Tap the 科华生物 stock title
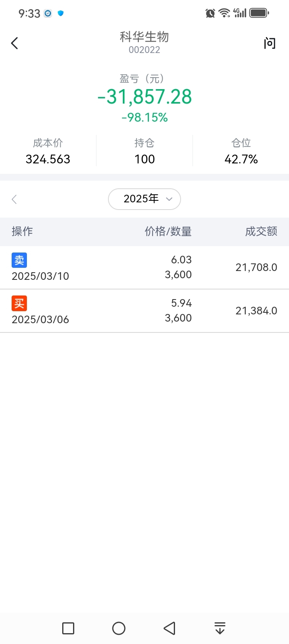The height and width of the screenshot is (644, 289). tap(144, 37)
